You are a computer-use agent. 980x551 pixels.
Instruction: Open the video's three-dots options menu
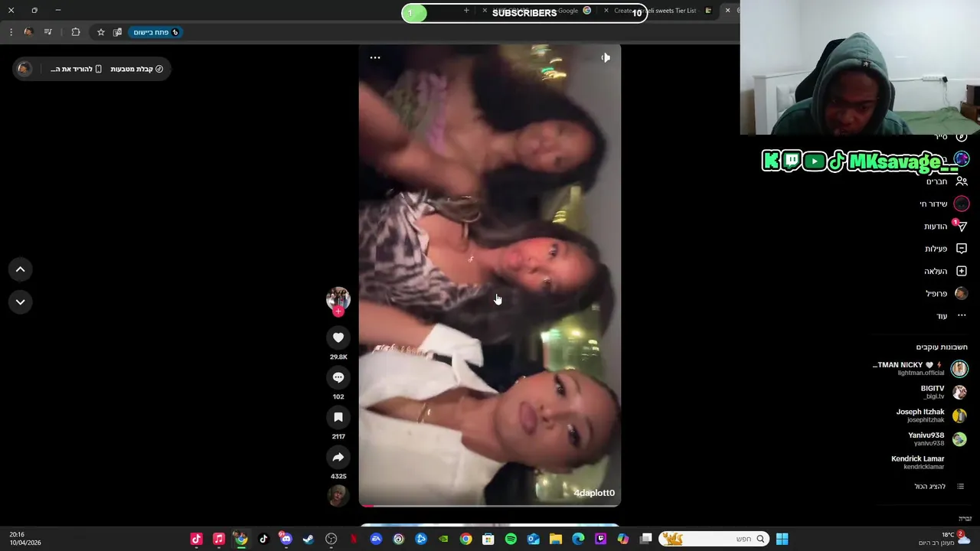click(375, 57)
